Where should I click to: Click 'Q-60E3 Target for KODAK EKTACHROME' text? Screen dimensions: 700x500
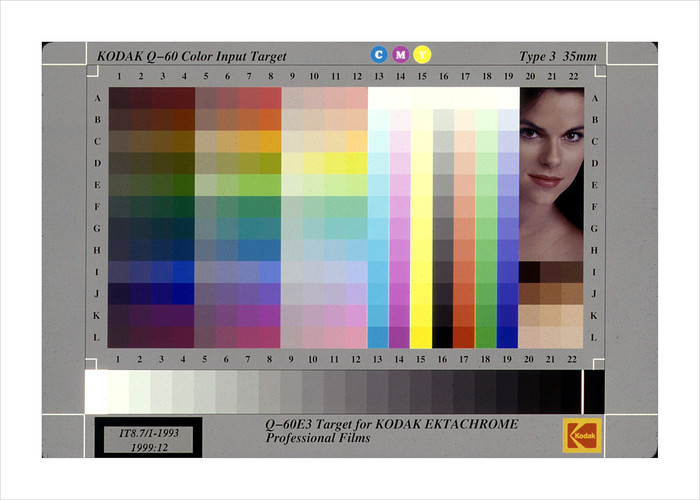[x=392, y=424]
